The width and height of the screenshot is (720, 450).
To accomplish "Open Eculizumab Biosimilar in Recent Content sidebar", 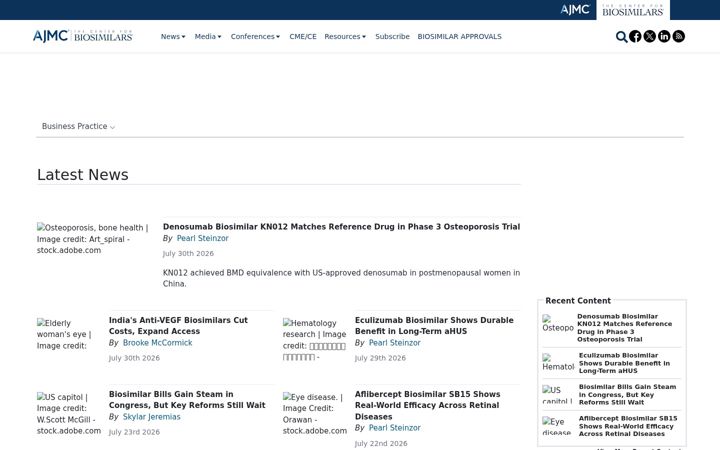I will 624,363.
